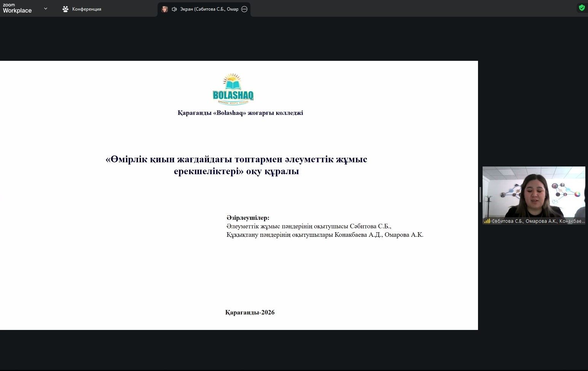Click the slide title «Өмірлік қиын жағдайдағы топтармен»
The image size is (588, 371).
pos(236,159)
